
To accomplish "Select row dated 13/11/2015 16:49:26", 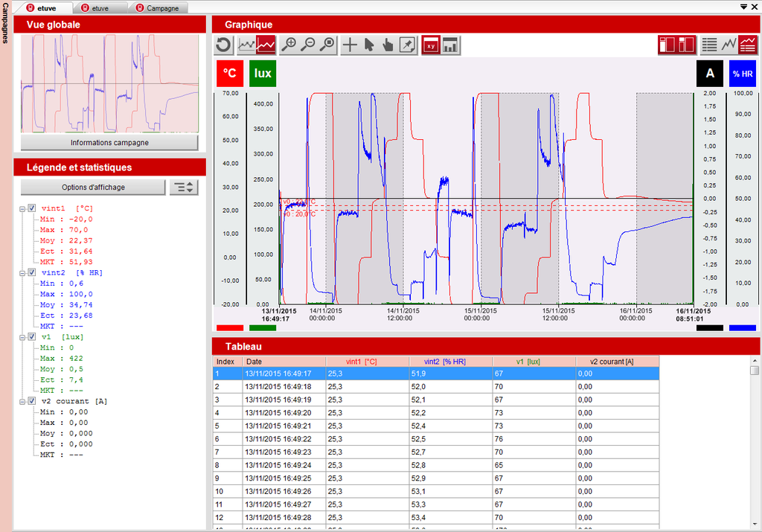I will [436, 491].
